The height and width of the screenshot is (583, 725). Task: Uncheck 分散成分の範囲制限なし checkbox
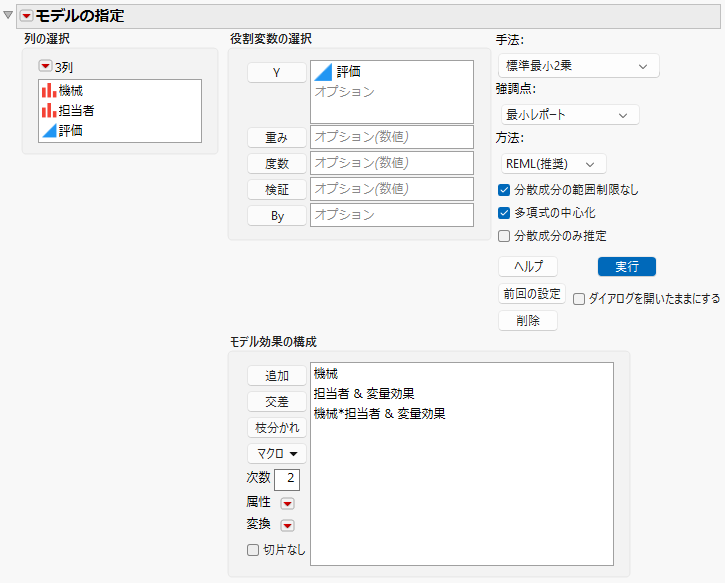(504, 190)
